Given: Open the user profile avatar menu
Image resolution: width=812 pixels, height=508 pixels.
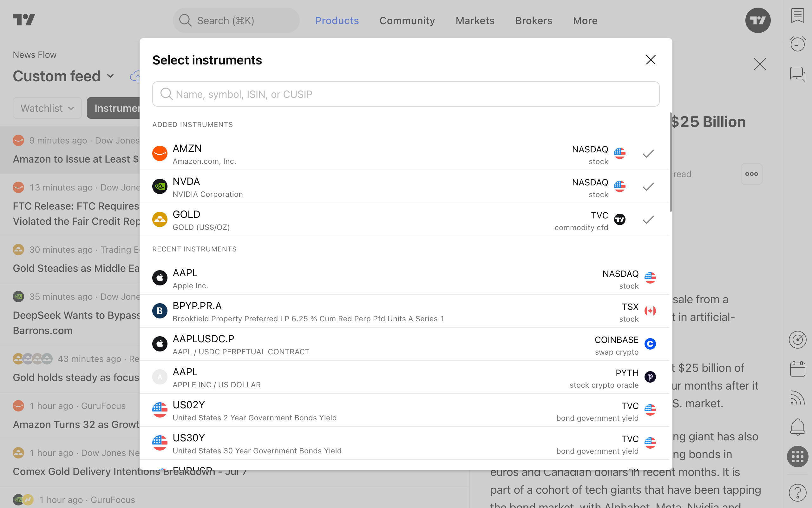Looking at the screenshot, I should [x=758, y=20].
